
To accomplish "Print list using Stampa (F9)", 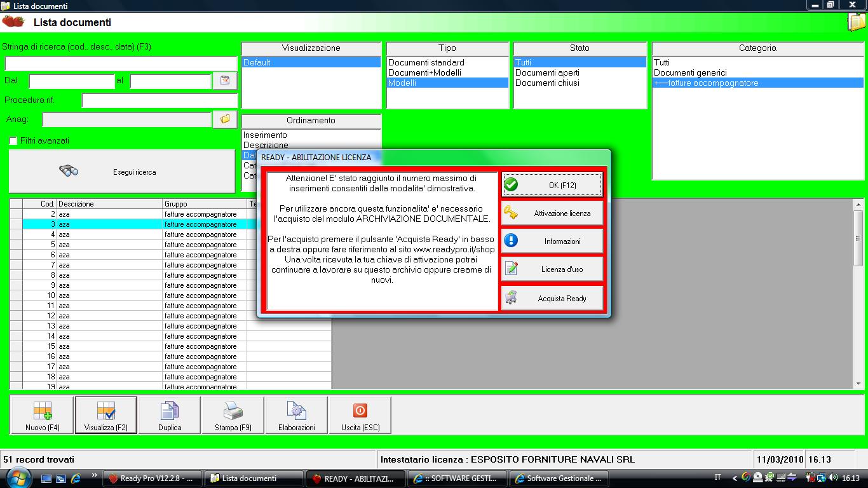I will [233, 416].
